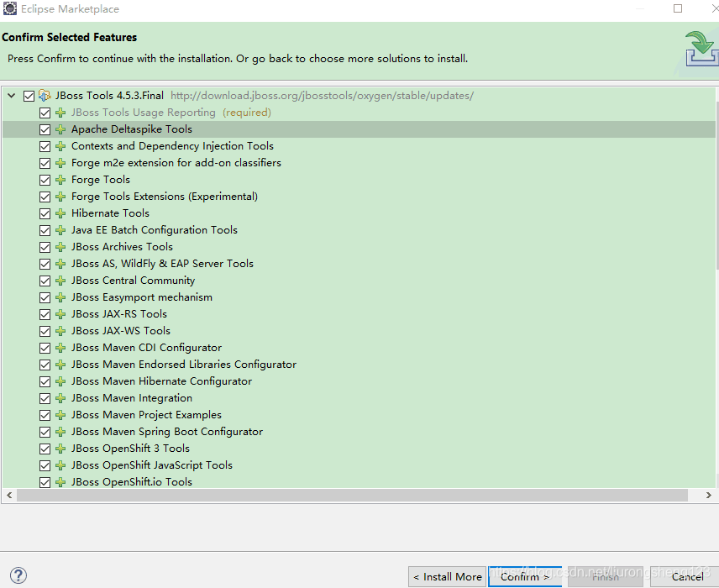
Task: Disable Forge Tools Extensions (Experimental) checkbox
Action: click(x=45, y=197)
